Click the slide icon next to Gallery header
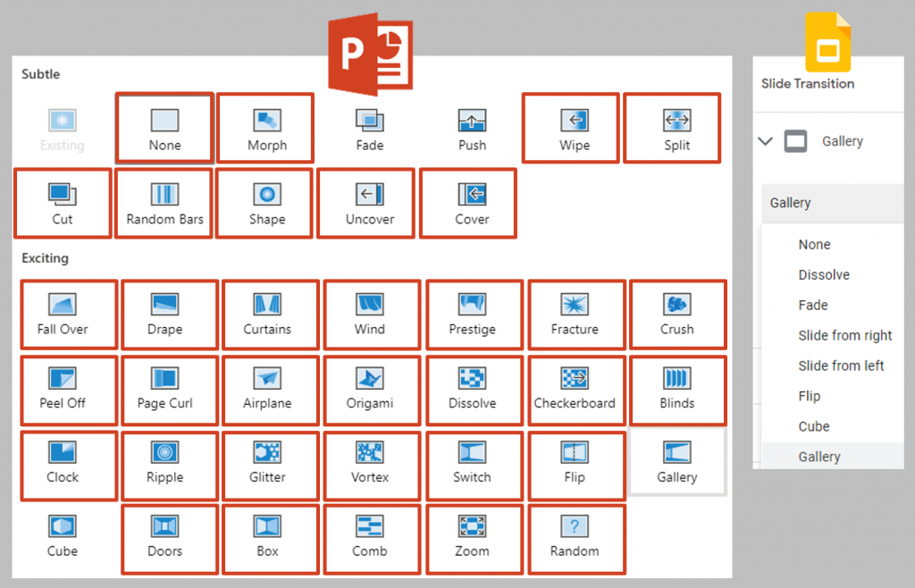 tap(795, 141)
